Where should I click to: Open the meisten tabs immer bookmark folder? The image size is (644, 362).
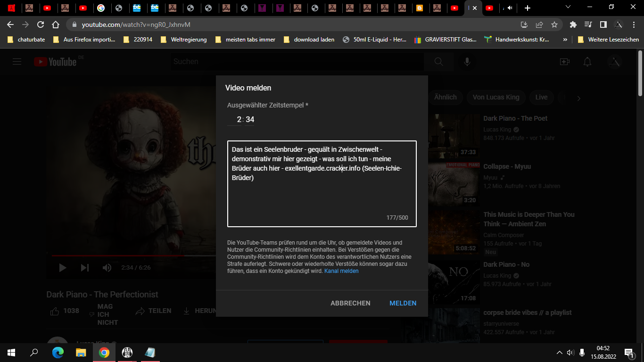(x=245, y=40)
